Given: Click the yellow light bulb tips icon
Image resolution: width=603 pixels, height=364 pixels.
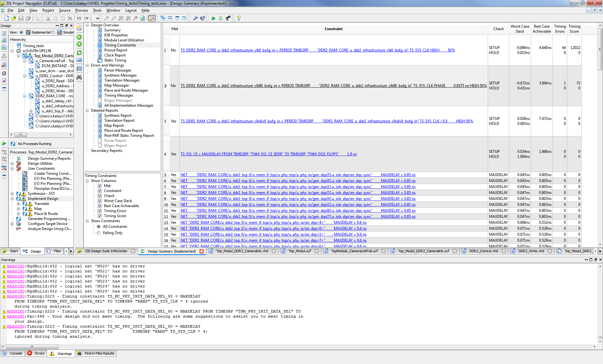Looking at the screenshot, I should (239, 18).
